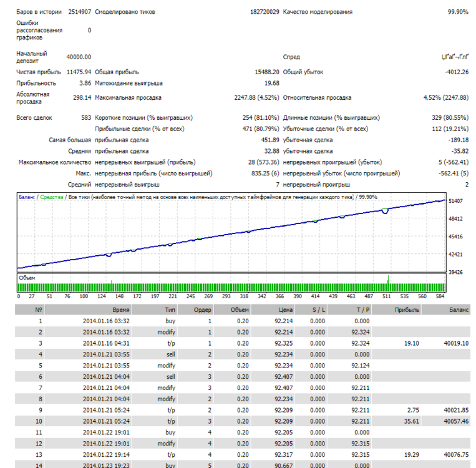Select the long positions value 329 (80.55%)

(x=450, y=118)
